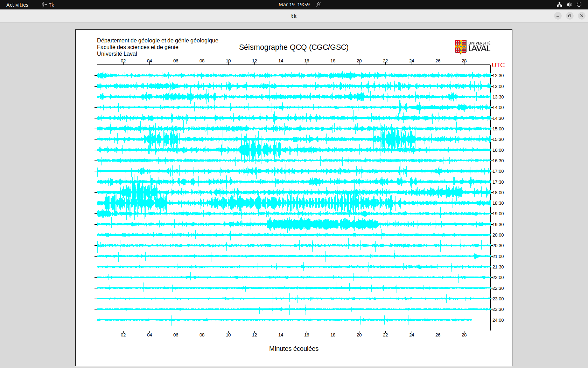Maximize the tk window
Screen dimensions: 588x368
[570, 16]
